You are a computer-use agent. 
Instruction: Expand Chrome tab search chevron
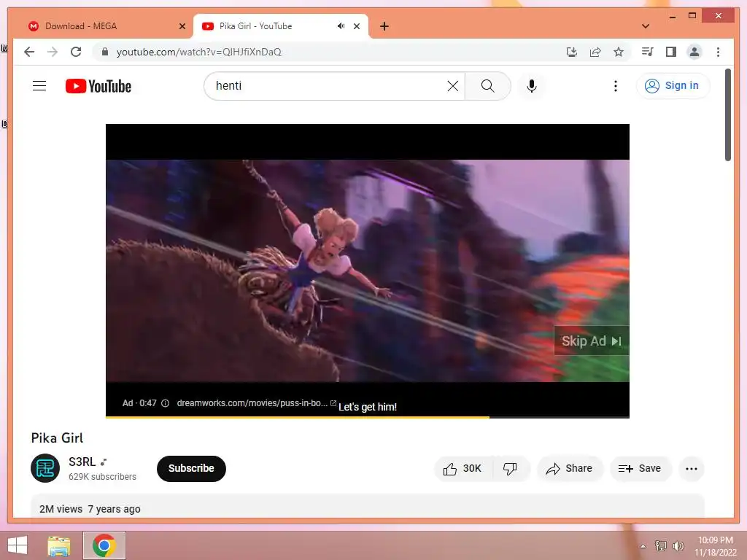click(646, 26)
